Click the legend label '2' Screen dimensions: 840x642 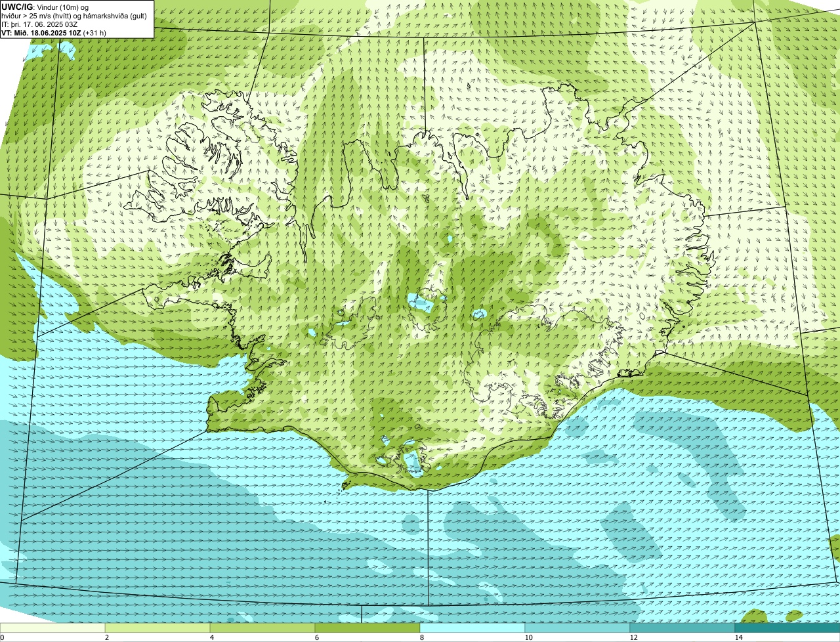[x=106, y=637]
